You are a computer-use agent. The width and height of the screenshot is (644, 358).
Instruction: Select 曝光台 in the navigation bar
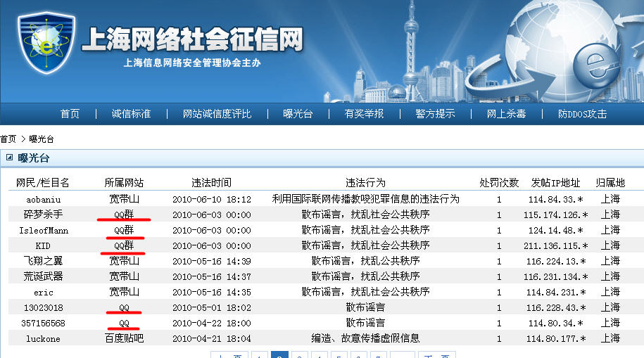298,114
